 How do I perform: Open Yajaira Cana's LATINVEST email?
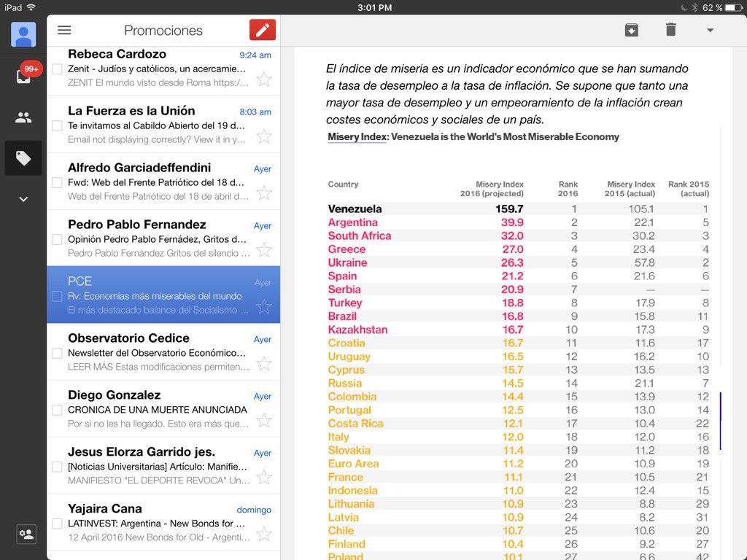[163, 522]
